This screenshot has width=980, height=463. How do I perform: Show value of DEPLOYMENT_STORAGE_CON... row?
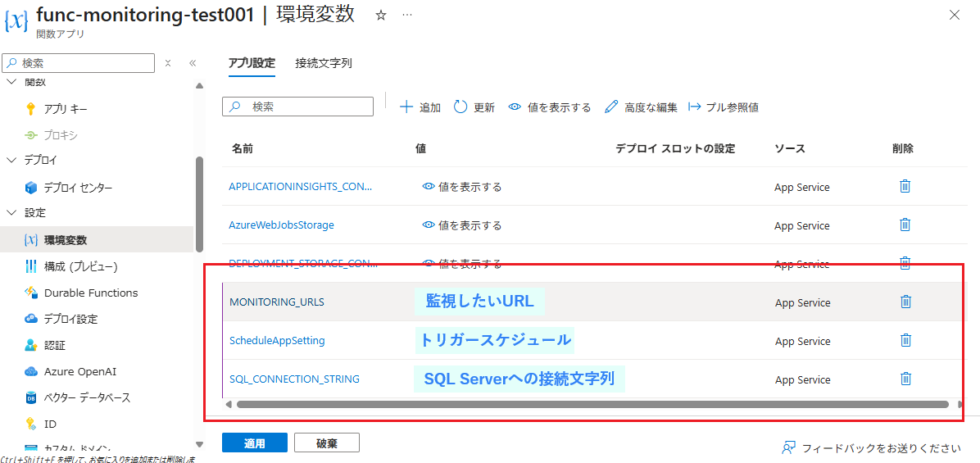coord(462,263)
